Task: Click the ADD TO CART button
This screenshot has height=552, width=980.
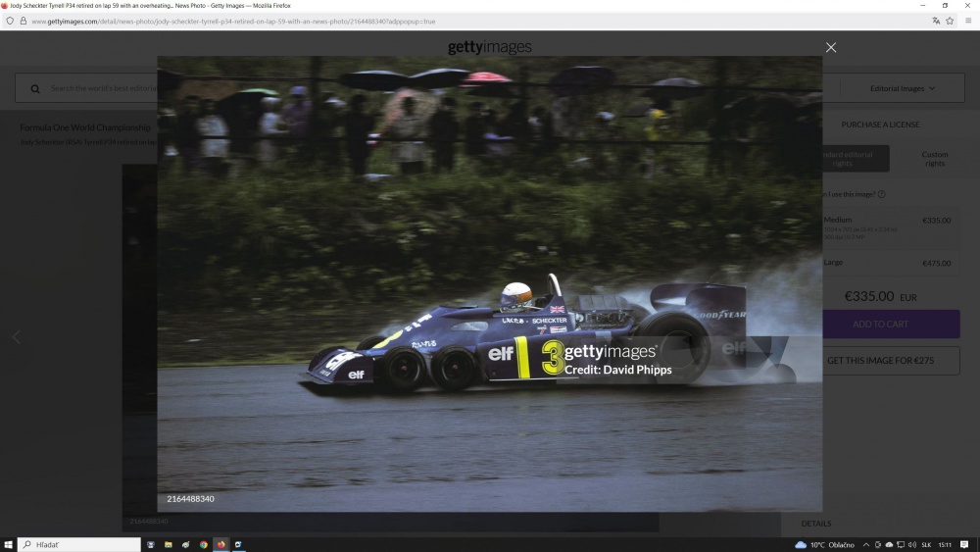Action: (891, 324)
